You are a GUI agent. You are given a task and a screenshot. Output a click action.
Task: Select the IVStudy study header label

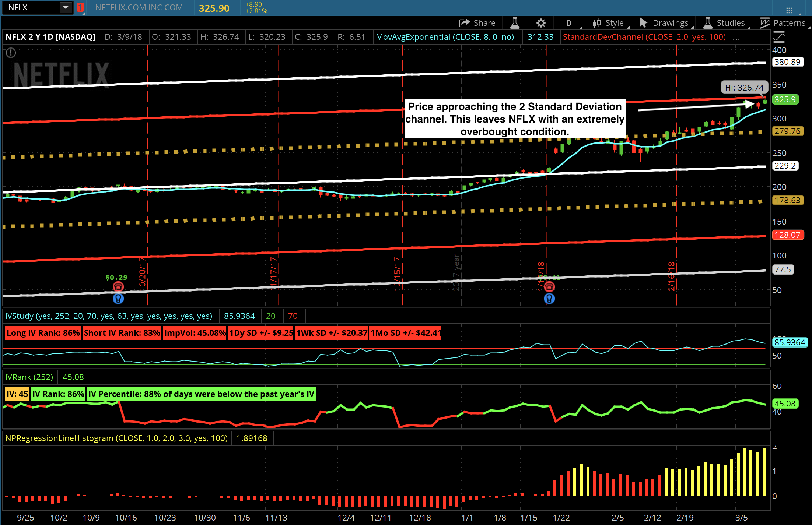click(x=109, y=316)
